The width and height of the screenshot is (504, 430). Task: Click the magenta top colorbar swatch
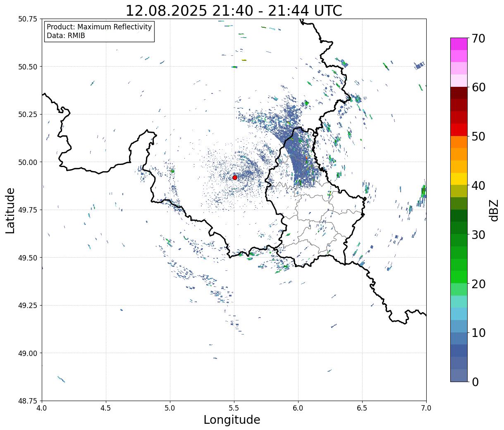coord(459,44)
